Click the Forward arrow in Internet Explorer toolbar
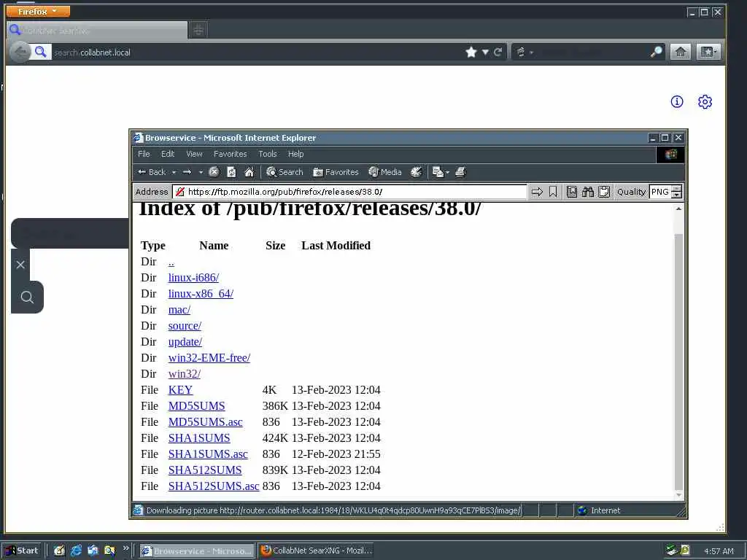The image size is (747, 560). point(187,172)
